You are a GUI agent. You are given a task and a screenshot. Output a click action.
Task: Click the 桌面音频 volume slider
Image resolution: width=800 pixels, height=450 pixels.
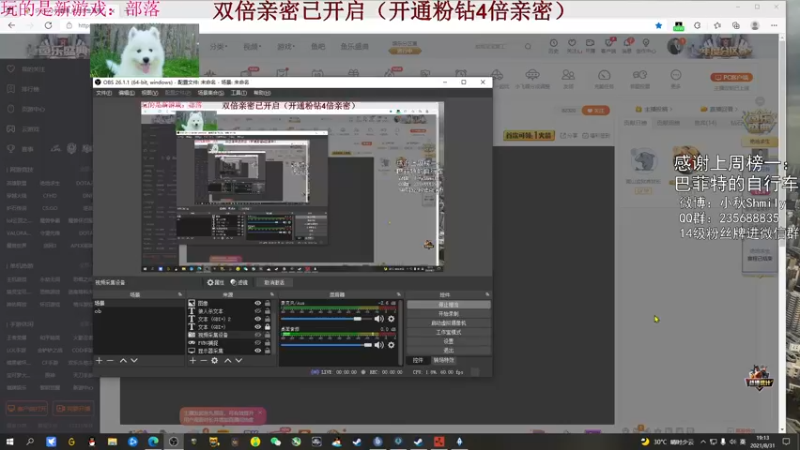(327, 345)
